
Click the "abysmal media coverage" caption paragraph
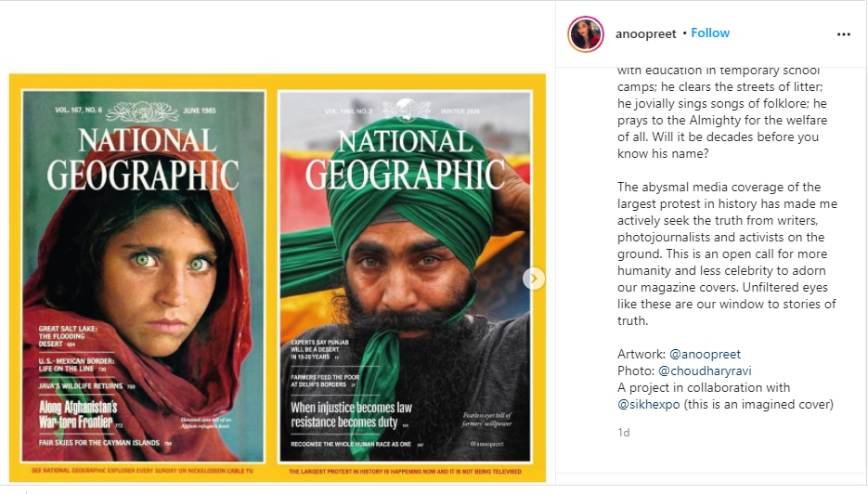[727, 254]
